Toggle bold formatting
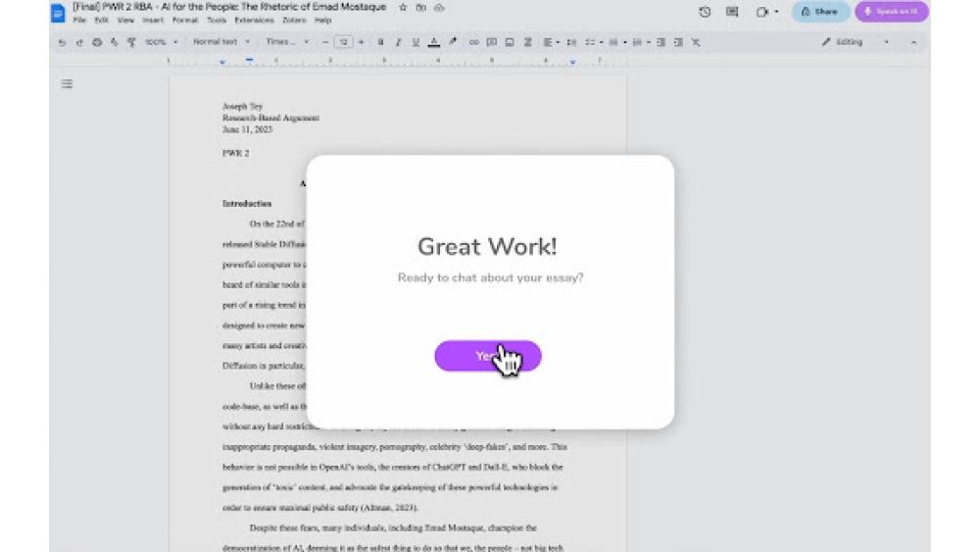Image resolution: width=980 pixels, height=552 pixels. click(x=380, y=42)
